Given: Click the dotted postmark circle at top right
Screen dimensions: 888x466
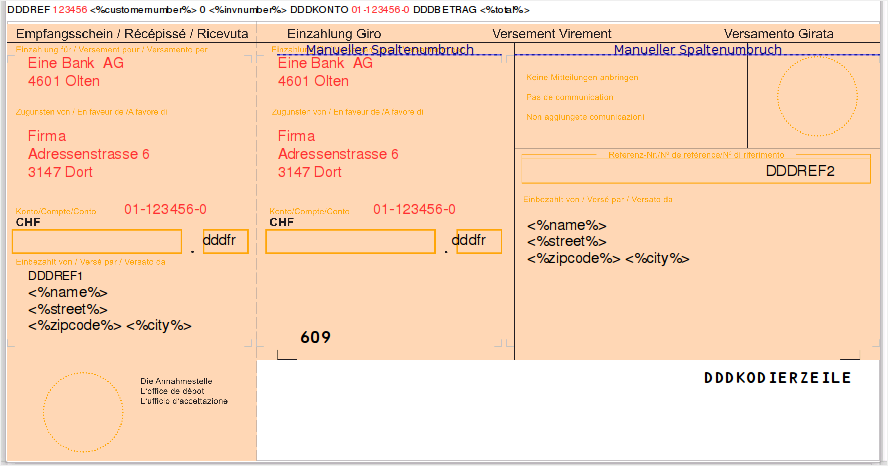Looking at the screenshot, I should tap(817, 96).
